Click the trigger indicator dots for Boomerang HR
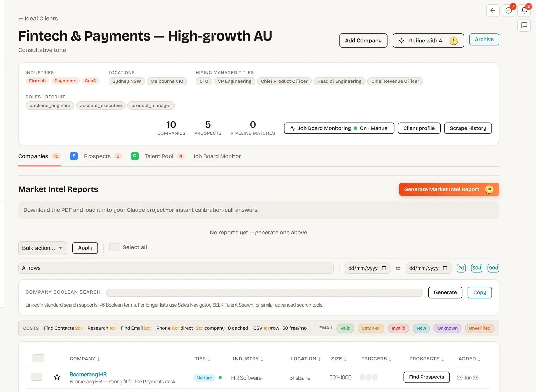536x392 pixels. click(x=368, y=377)
